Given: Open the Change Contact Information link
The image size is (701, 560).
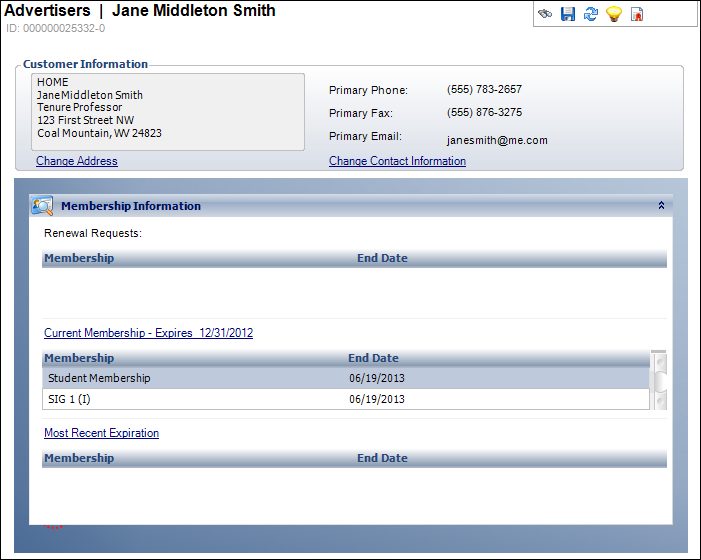Looking at the screenshot, I should [397, 161].
